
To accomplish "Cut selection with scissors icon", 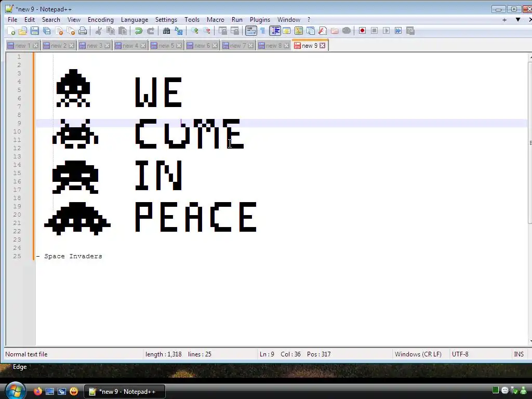I will (x=98, y=31).
